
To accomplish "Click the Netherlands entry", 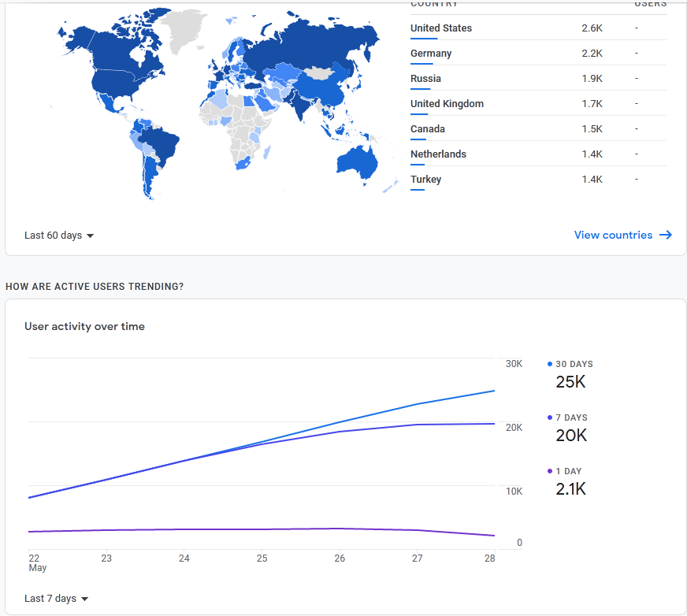I will click(x=438, y=154).
